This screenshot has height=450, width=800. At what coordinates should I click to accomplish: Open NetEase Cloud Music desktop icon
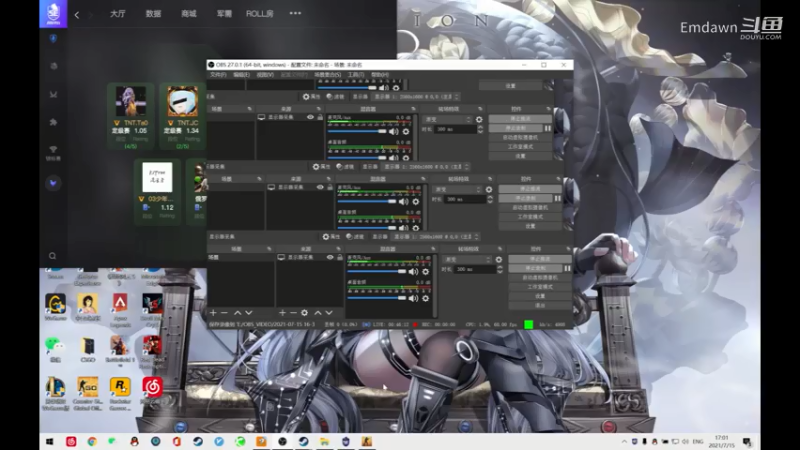click(x=152, y=392)
